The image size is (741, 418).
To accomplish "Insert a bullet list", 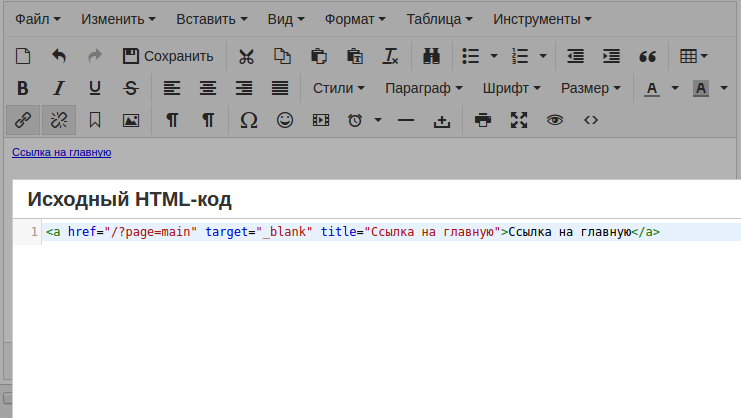I will [x=471, y=56].
